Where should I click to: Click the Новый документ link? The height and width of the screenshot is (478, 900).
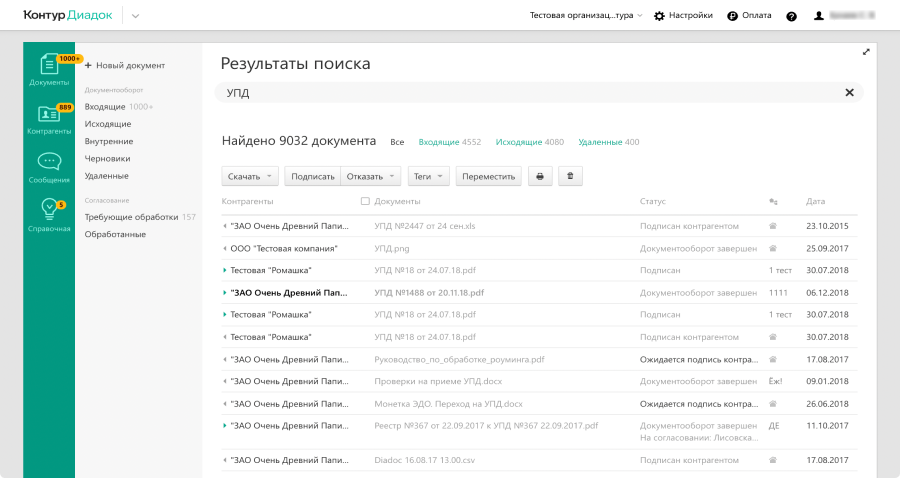coord(125,65)
